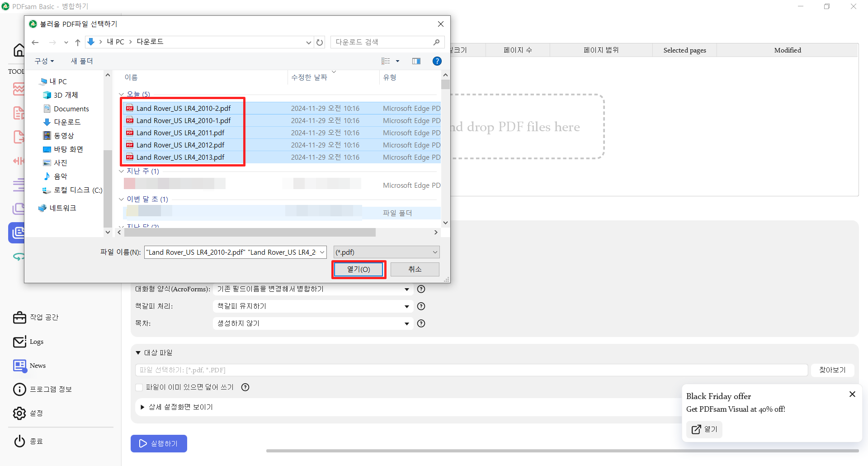Open 작업 공간 briefcase icon

coord(19,318)
